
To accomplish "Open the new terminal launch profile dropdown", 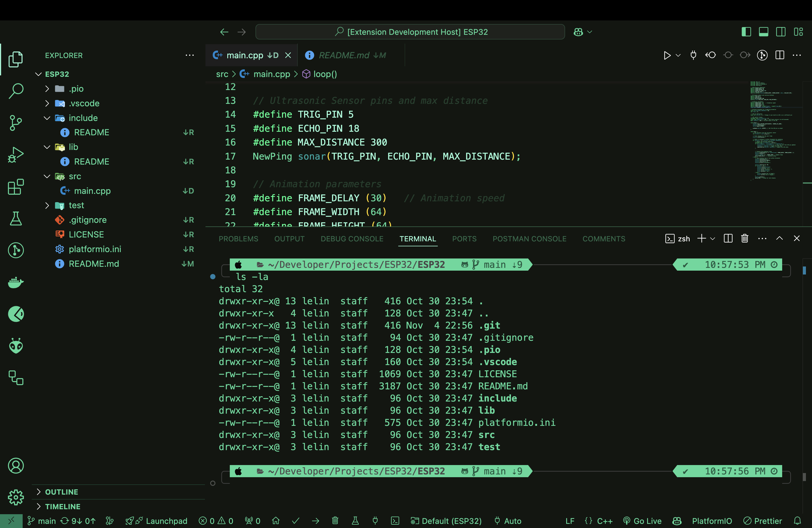I will pos(712,239).
